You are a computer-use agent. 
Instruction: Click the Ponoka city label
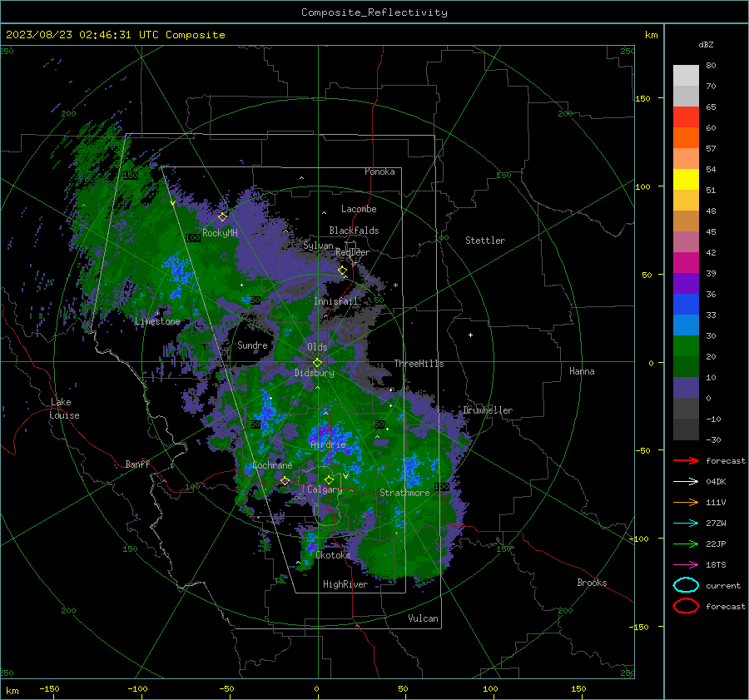[379, 171]
